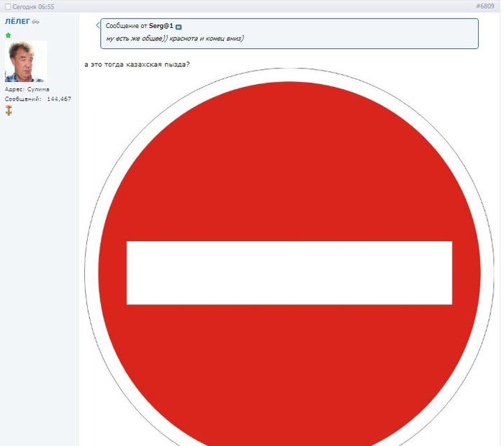Click the quote box's left pointer arrow
504x446 pixels.
[x=98, y=25]
